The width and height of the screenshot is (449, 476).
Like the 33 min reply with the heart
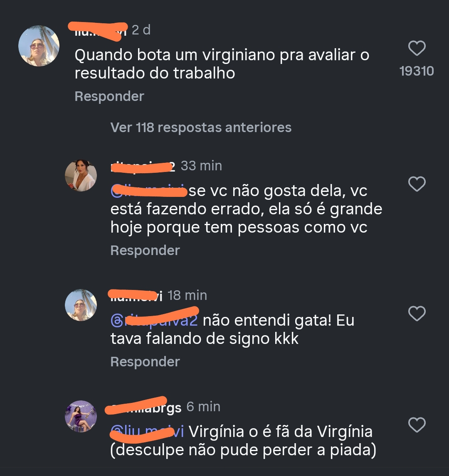417,184
